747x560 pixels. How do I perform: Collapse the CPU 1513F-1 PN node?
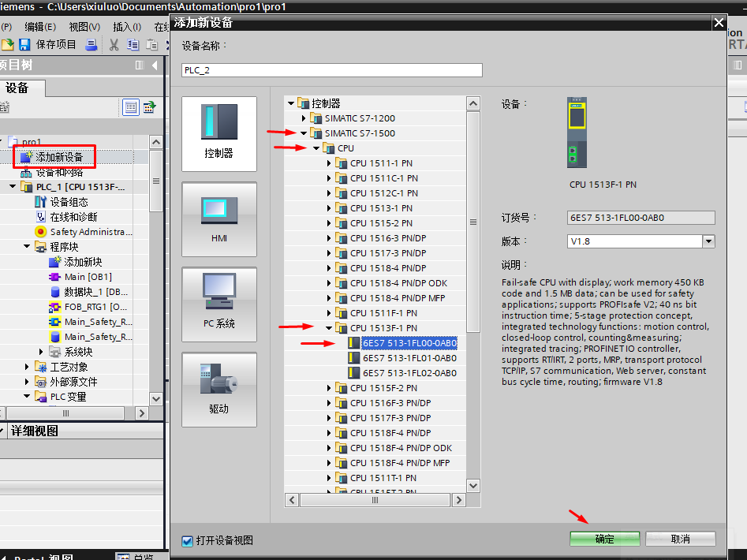(x=330, y=328)
